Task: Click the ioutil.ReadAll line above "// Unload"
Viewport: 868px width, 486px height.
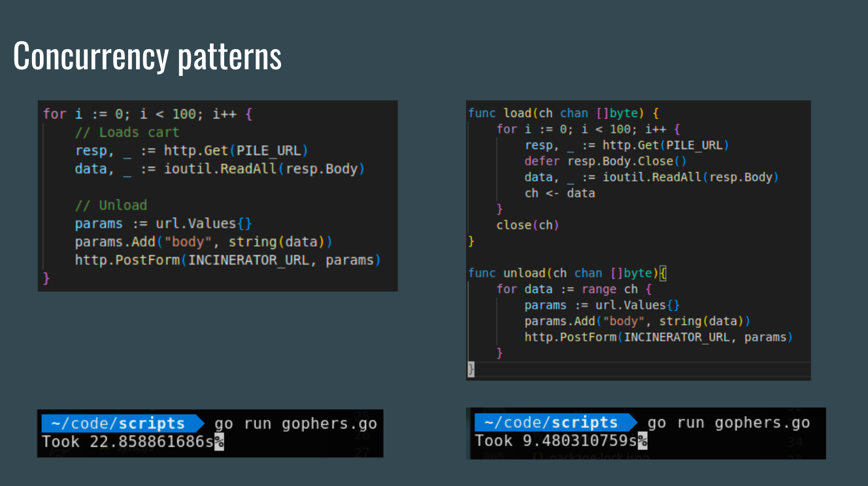Action: click(220, 169)
